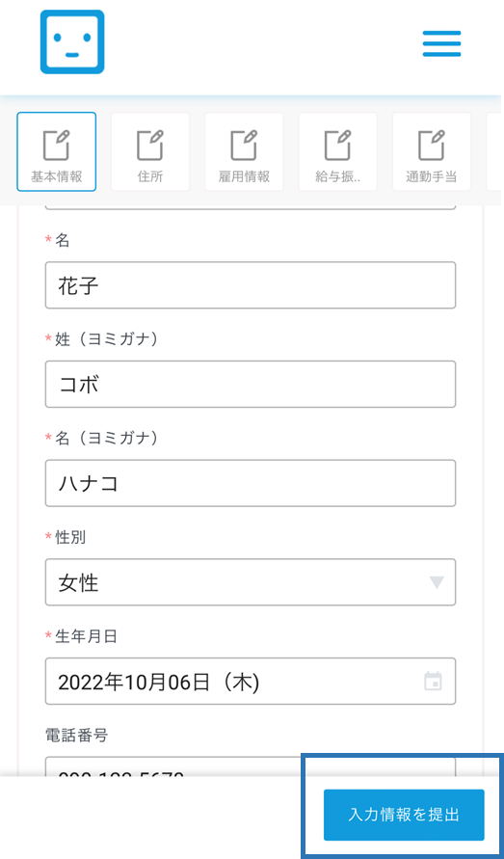Select the 名(ヨミガナ) field with ハナコ
The width and height of the screenshot is (504, 859).
(251, 483)
